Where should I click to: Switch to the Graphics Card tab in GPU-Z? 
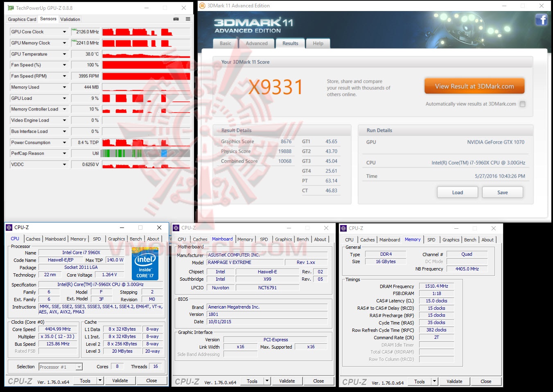[22, 19]
